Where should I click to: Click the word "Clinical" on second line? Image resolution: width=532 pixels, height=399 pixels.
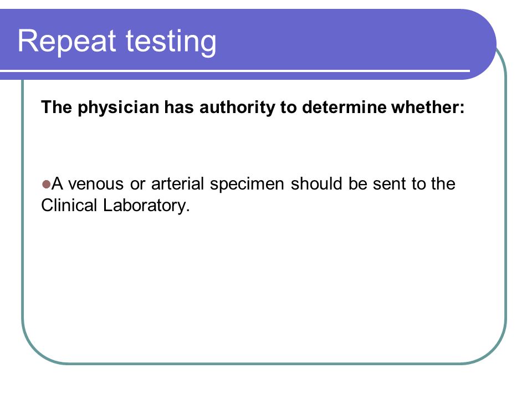tap(69, 205)
